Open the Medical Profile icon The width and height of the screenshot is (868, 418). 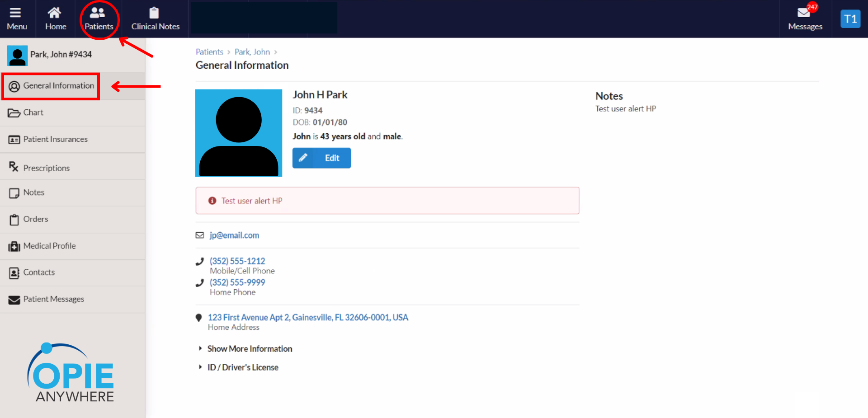coord(14,246)
